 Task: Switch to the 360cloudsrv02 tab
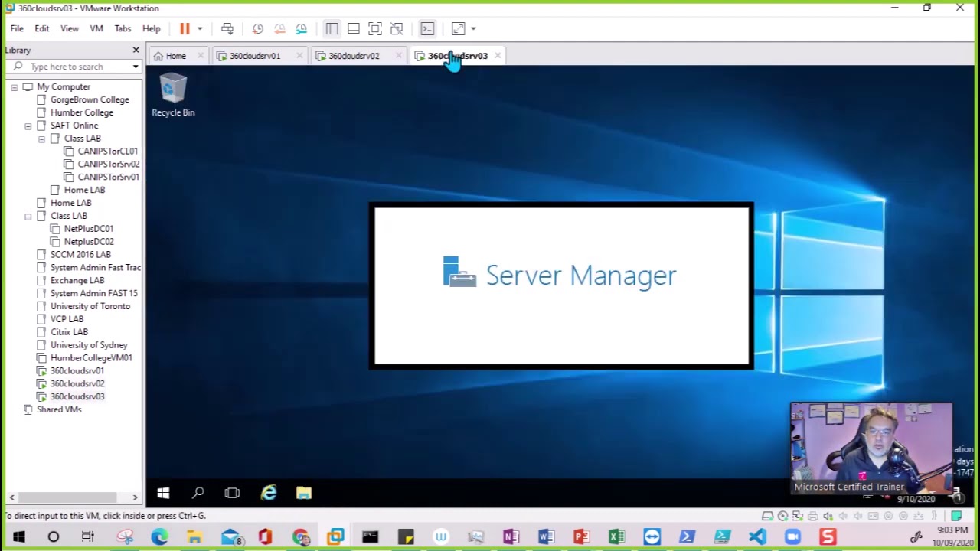(354, 56)
